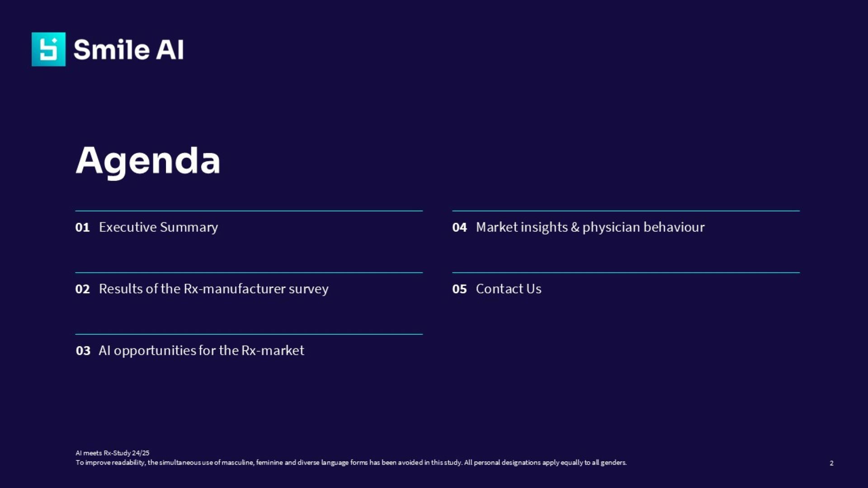Select the gender language disclaimer footnote

[351, 463]
